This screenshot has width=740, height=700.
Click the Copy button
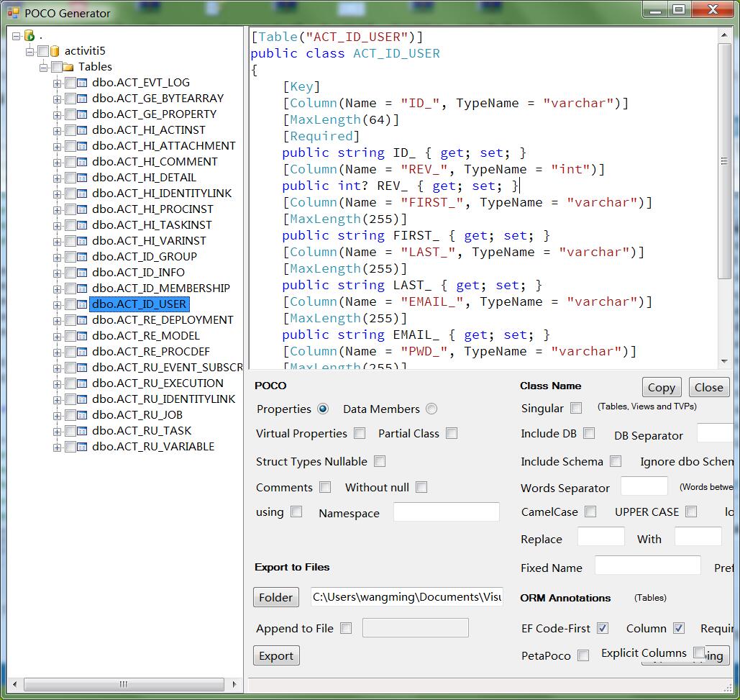(661, 387)
